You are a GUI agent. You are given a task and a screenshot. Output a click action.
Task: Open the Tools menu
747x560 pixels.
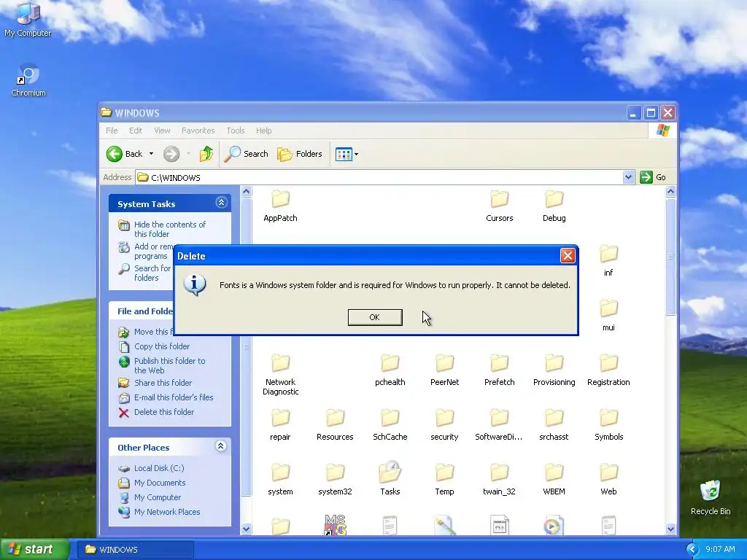click(x=236, y=131)
